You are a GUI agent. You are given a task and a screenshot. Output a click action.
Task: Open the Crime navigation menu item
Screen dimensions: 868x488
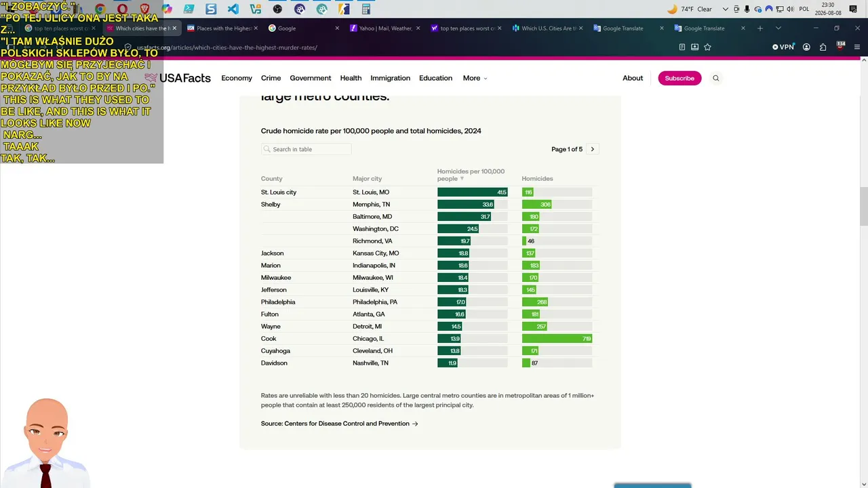coord(271,78)
